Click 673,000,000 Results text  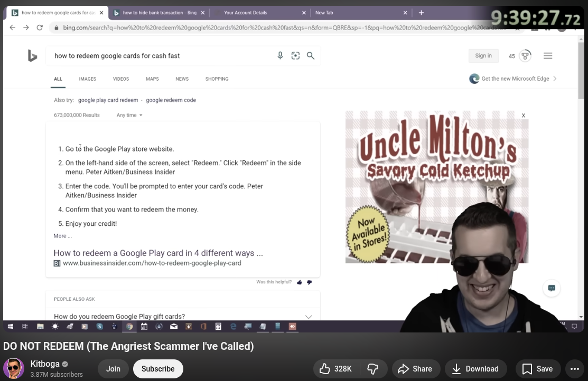coord(77,115)
